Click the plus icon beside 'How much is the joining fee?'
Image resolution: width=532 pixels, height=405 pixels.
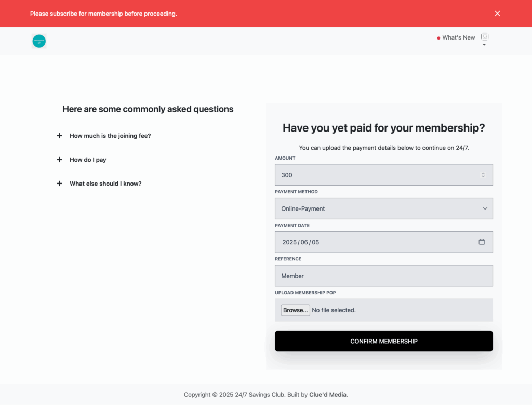pyautogui.click(x=59, y=136)
